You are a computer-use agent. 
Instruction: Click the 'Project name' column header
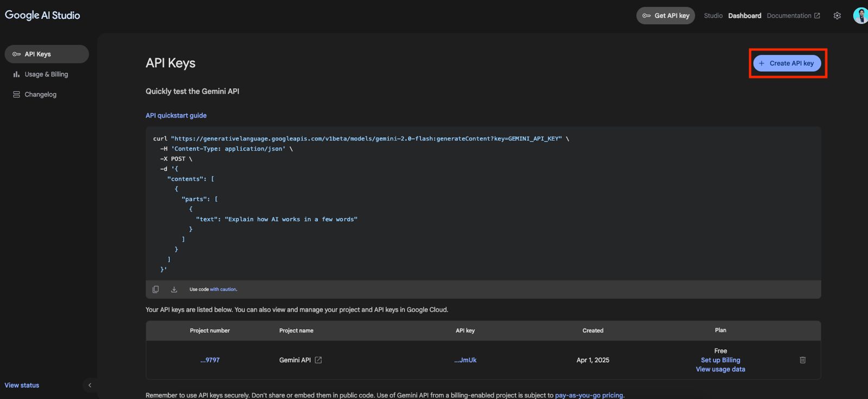click(296, 331)
